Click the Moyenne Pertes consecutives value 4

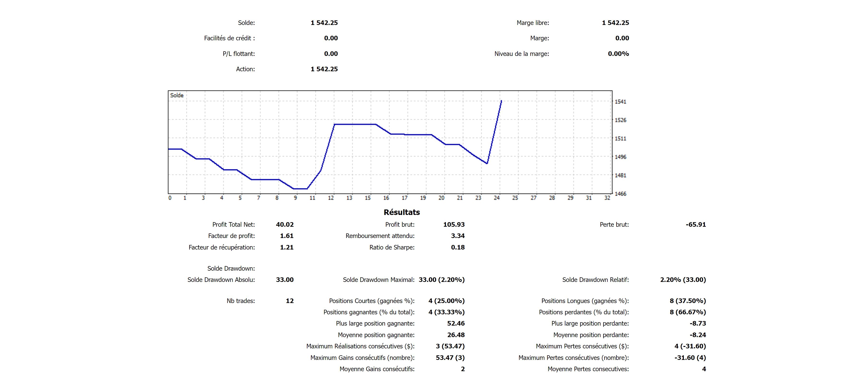point(704,369)
